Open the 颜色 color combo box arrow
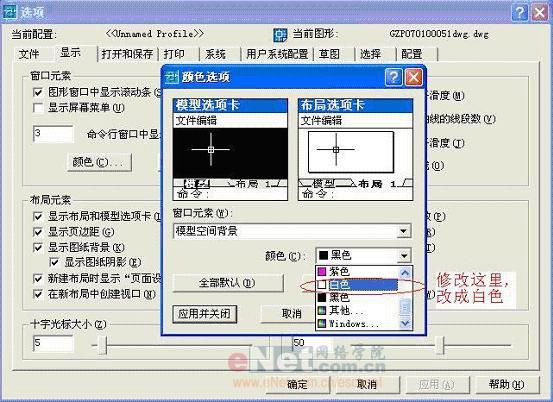553x402 pixels. click(404, 255)
